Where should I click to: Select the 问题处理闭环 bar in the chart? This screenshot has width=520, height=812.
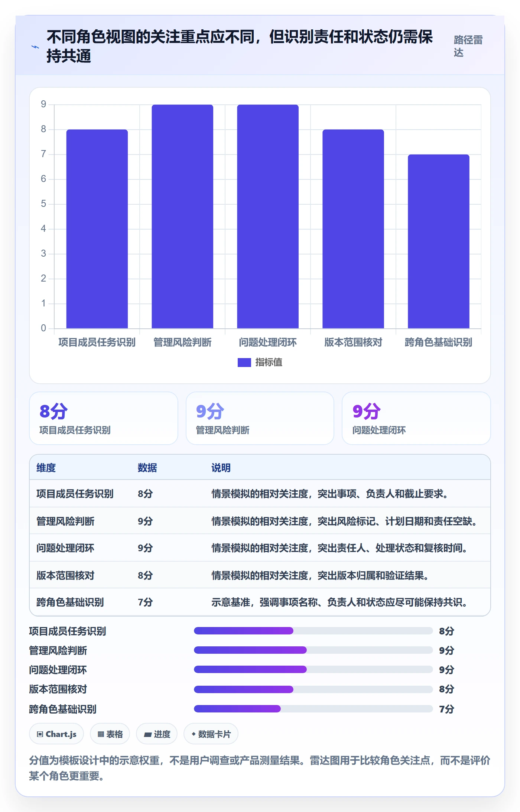coord(268,217)
